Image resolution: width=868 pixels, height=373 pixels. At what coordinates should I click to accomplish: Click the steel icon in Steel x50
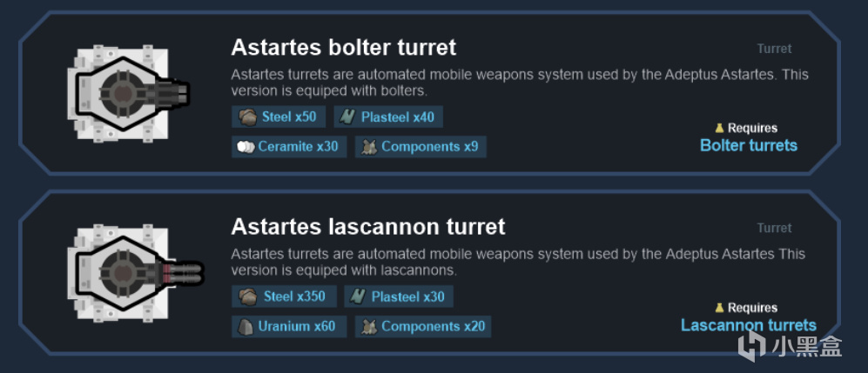(x=247, y=117)
